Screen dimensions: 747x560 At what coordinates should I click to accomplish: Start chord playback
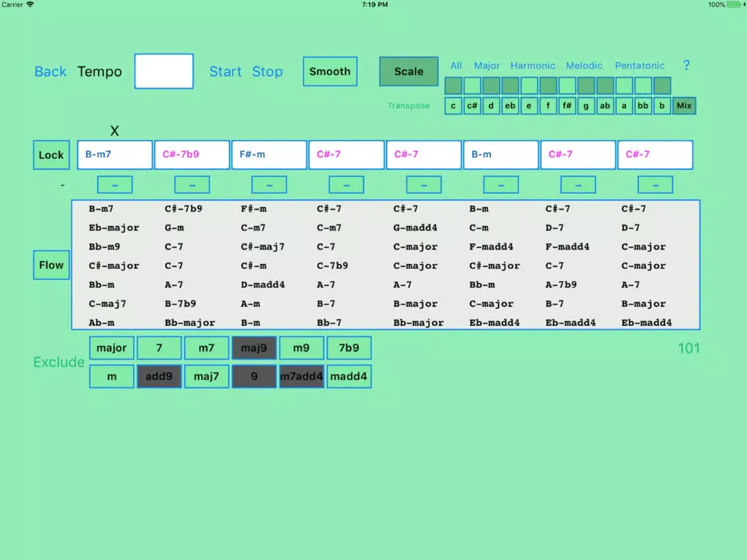(x=226, y=72)
